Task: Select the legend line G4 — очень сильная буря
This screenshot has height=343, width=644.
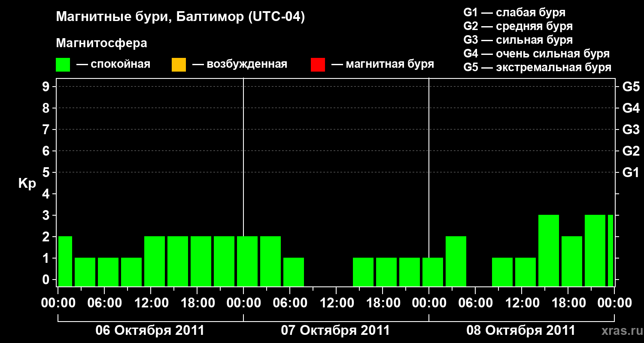Action: [537, 54]
